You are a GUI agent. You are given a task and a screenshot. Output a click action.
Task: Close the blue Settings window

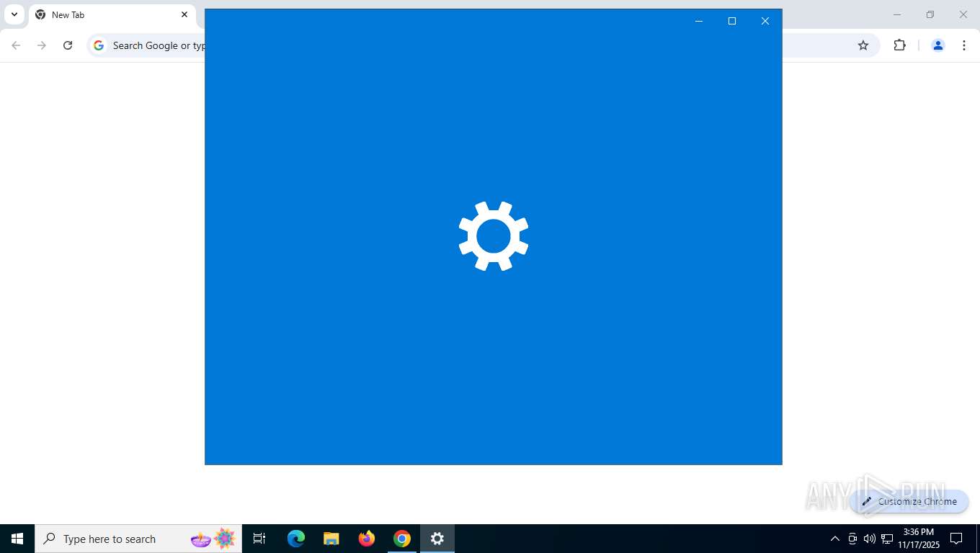[765, 21]
